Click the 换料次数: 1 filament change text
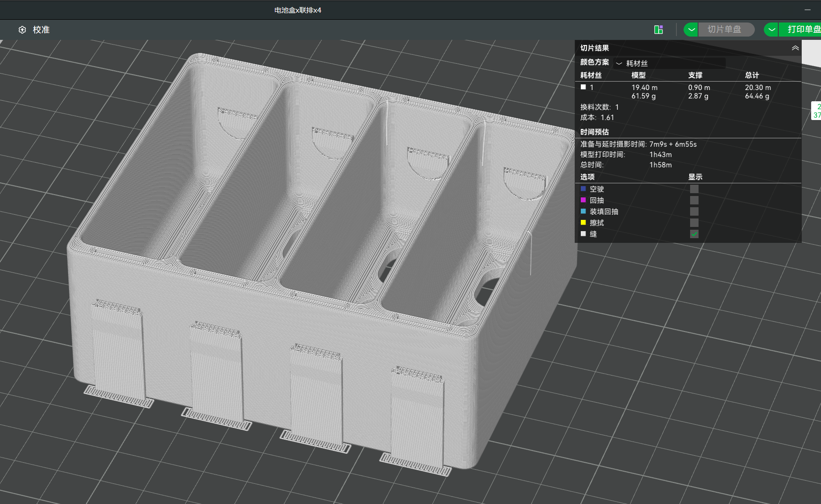This screenshot has width=821, height=504. [x=600, y=107]
